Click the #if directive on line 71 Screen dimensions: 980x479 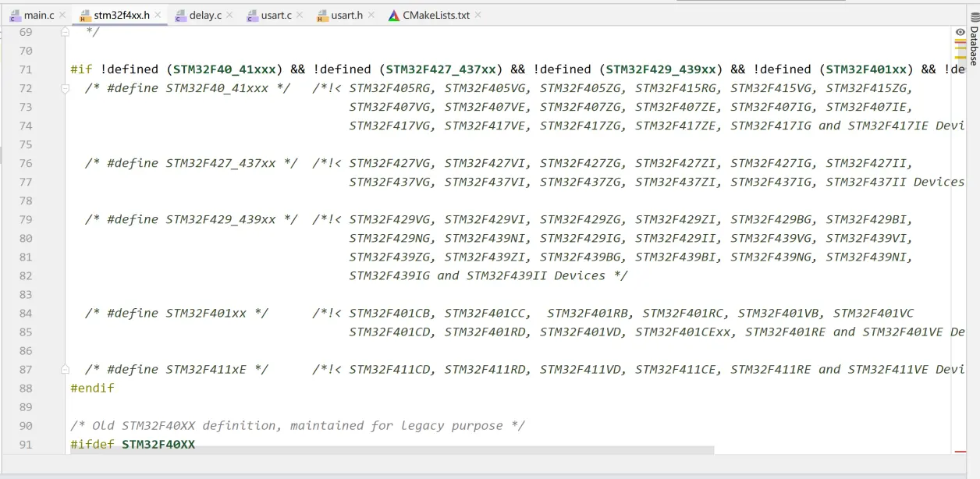point(81,69)
